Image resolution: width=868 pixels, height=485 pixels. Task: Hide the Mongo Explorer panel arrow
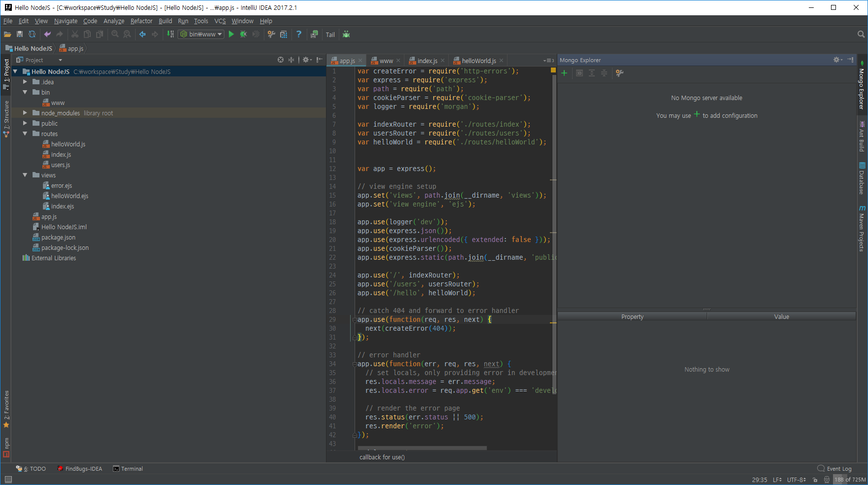[x=851, y=60]
